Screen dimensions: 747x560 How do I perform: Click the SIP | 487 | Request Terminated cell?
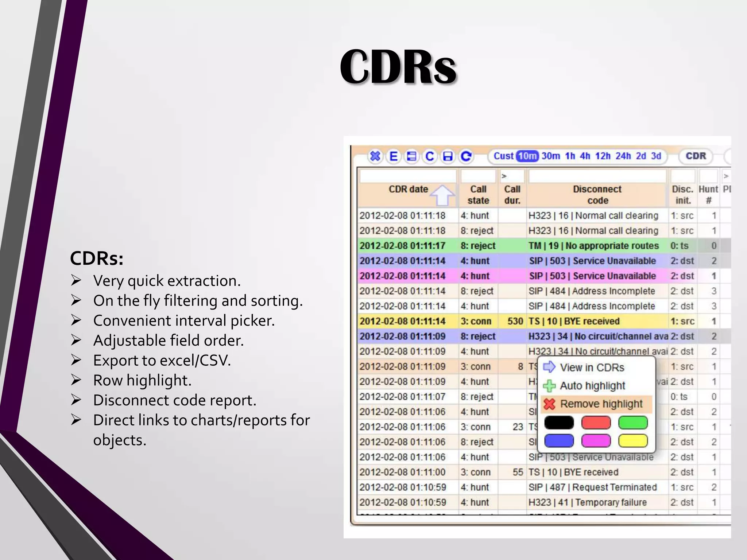[597, 487]
